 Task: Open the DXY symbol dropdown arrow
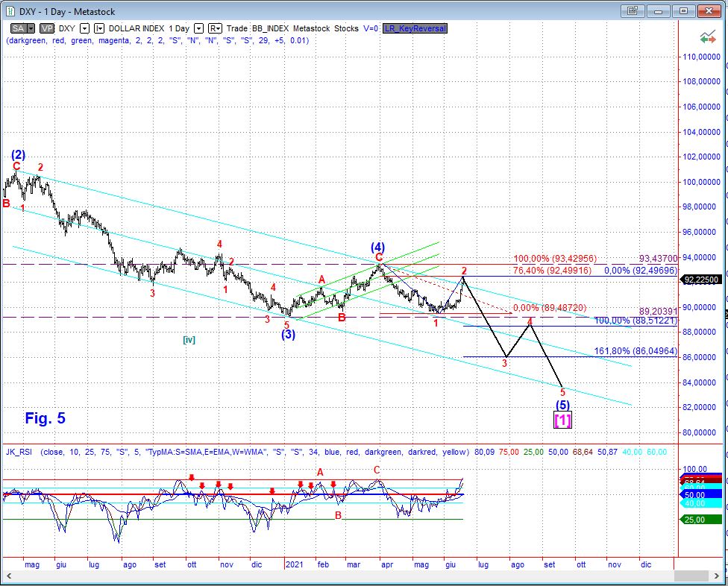click(x=85, y=28)
